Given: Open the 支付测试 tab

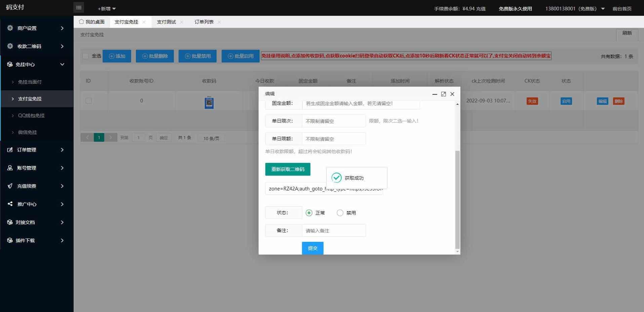Looking at the screenshot, I should pos(166,21).
